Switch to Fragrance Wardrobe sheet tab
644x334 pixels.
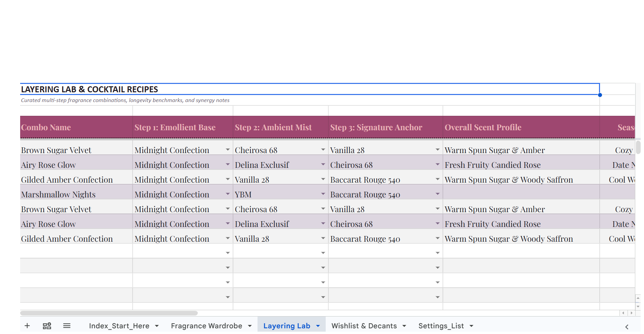click(206, 326)
